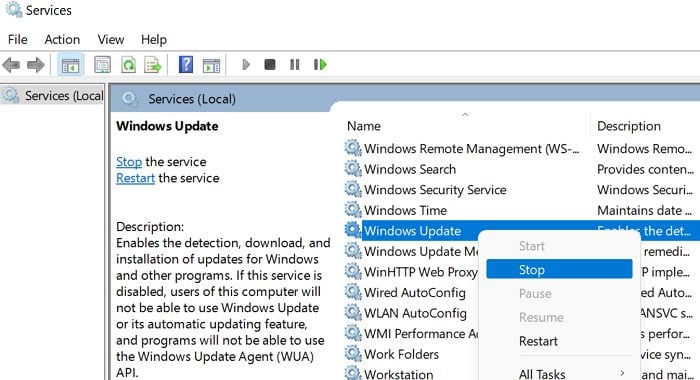Select the Wired AutoConfig service name
The height and width of the screenshot is (380, 700).
(415, 292)
